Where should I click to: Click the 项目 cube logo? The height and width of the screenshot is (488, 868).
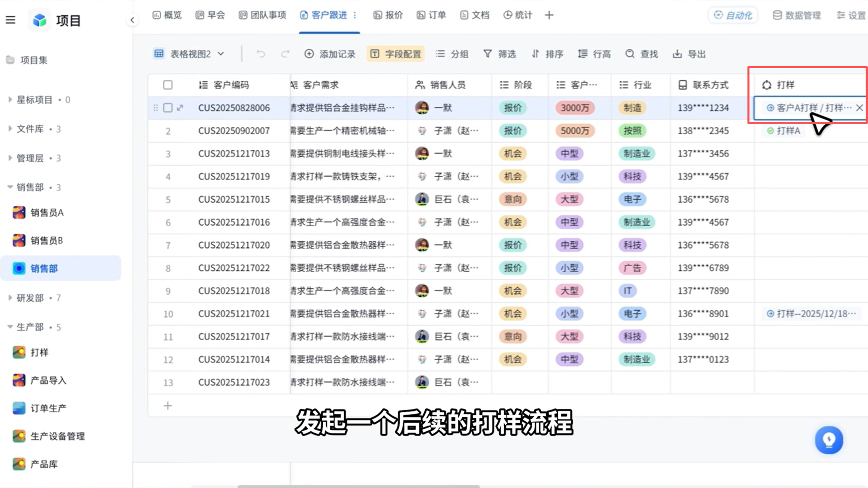(40, 20)
